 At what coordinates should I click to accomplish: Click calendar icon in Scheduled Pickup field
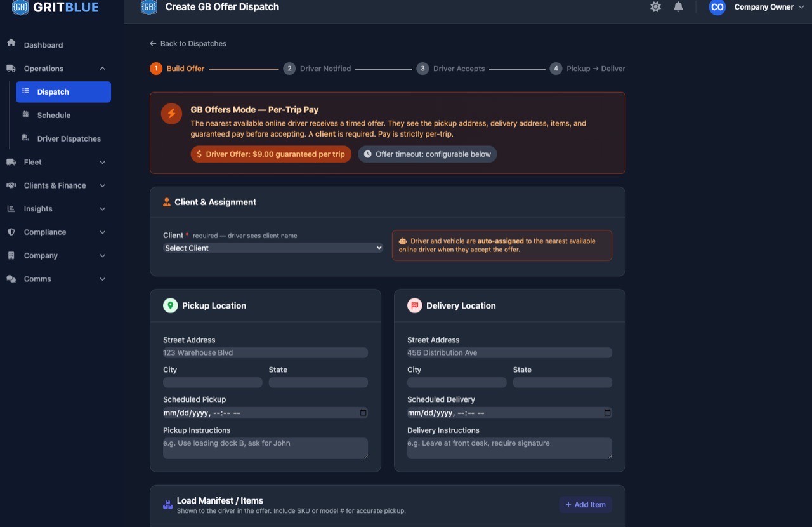(363, 413)
